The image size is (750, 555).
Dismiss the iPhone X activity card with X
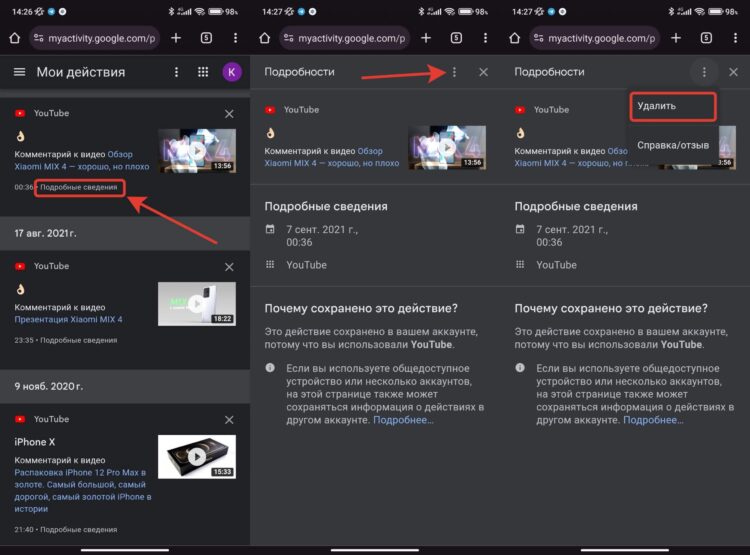tap(229, 420)
